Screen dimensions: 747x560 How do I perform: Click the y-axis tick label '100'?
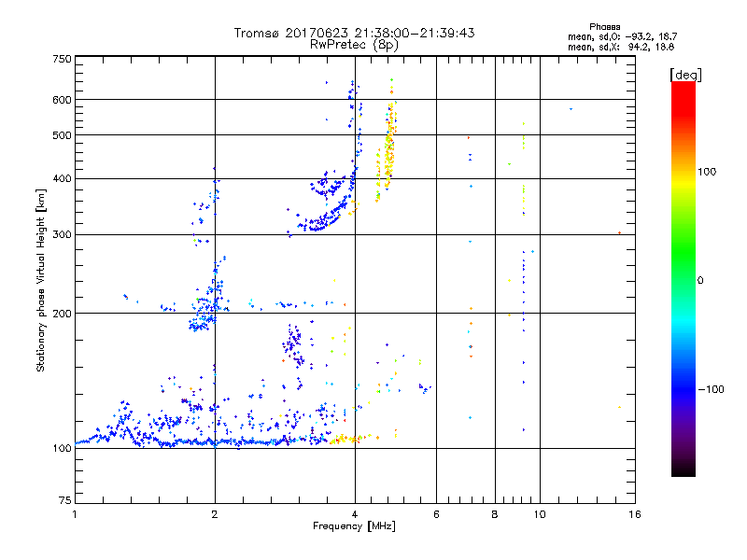click(x=62, y=448)
